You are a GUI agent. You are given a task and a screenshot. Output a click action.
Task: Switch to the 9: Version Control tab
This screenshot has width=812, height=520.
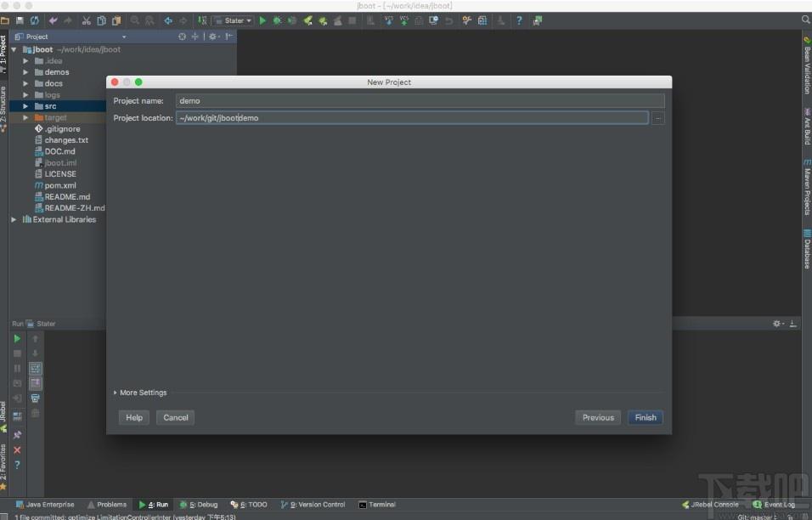(313, 505)
